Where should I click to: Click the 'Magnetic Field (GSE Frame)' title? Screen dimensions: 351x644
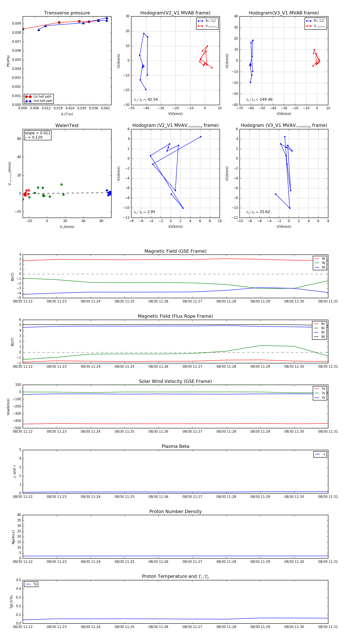175,251
